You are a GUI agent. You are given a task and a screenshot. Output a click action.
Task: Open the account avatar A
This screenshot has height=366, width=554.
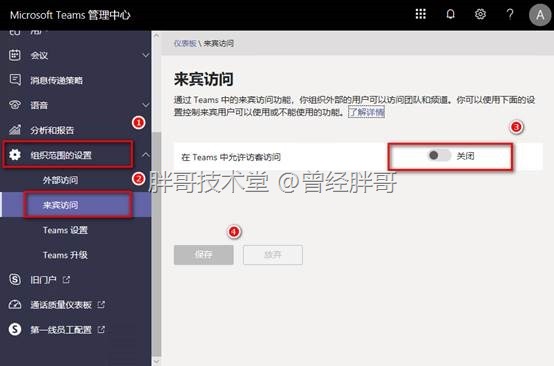pos(540,15)
